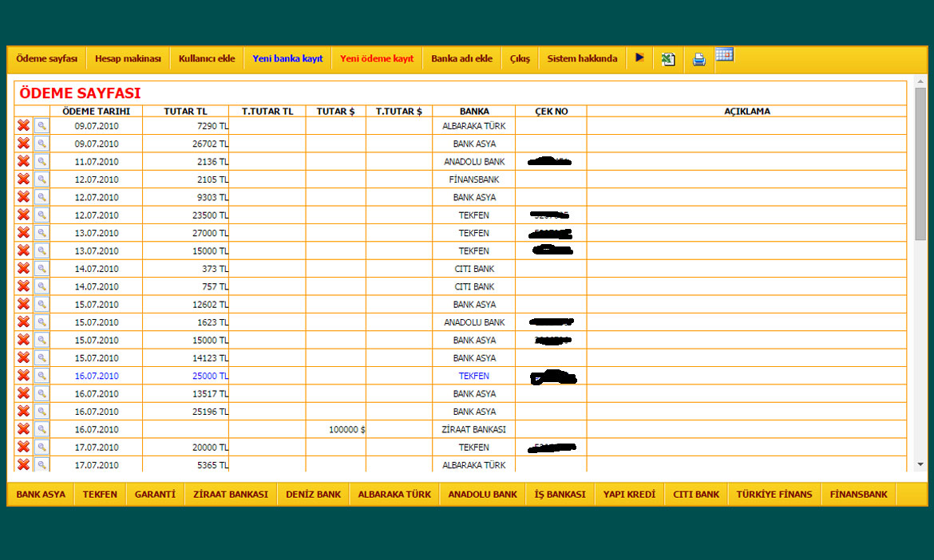Select ANADOLU BANK in the bottom bar
Viewport: 934px width, 560px height.
coord(482,494)
